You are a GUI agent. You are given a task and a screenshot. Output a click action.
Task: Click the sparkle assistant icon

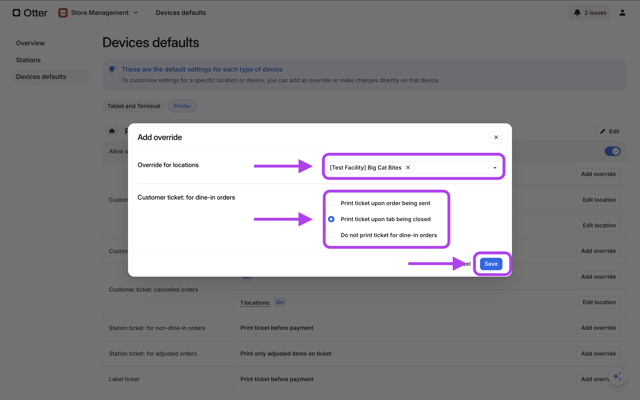618,377
